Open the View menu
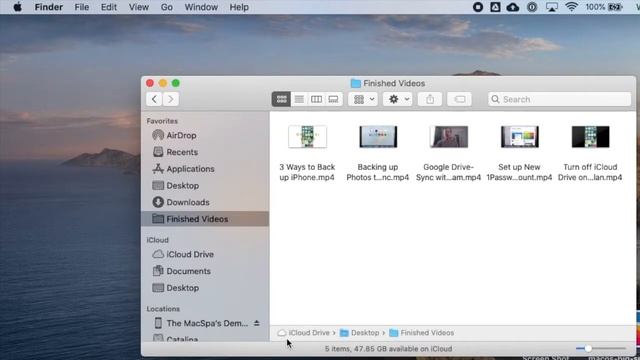 coord(139,7)
